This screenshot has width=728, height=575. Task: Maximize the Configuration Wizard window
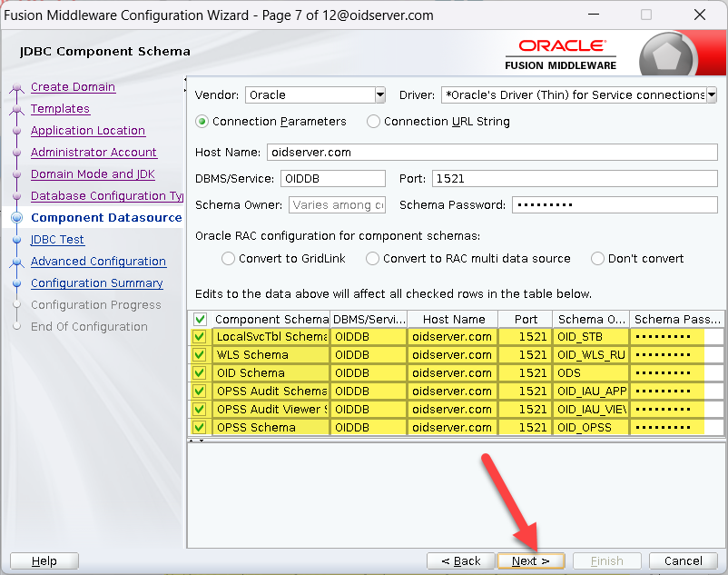point(646,15)
